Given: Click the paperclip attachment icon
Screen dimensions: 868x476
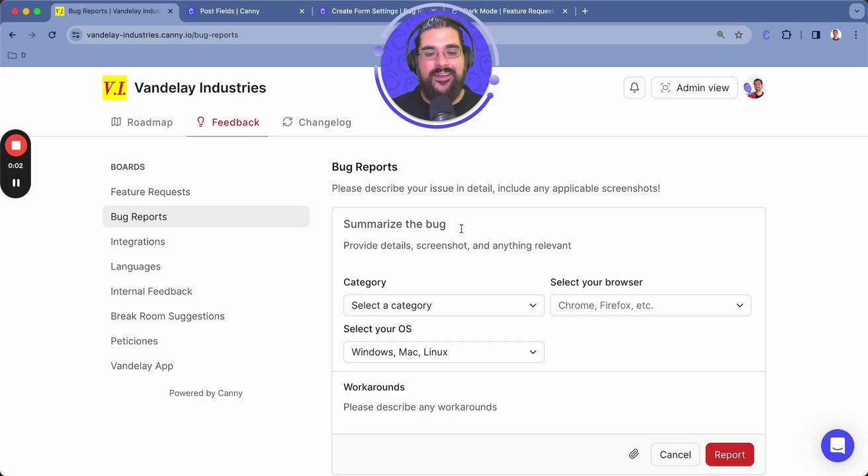Looking at the screenshot, I should pyautogui.click(x=633, y=454).
